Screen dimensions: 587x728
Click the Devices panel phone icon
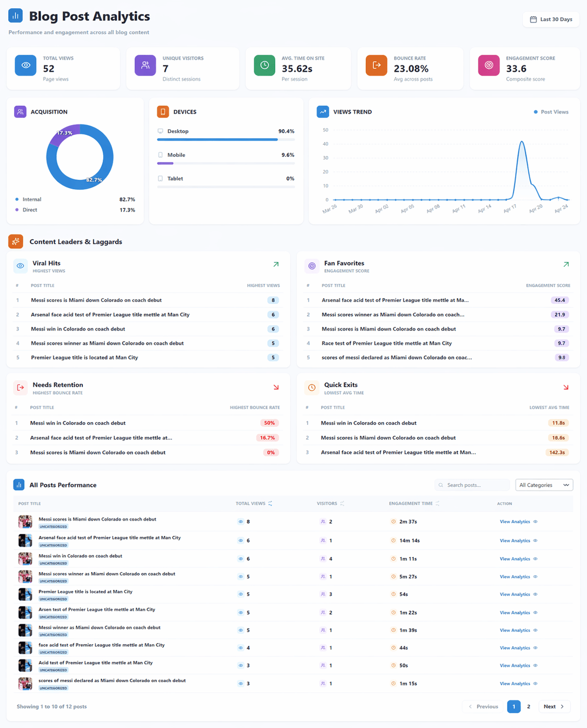[163, 112]
